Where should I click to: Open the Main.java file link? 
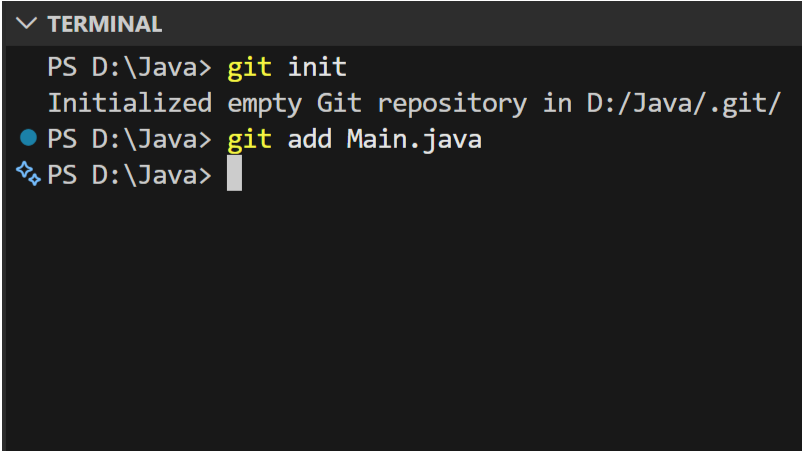pyautogui.click(x=414, y=140)
